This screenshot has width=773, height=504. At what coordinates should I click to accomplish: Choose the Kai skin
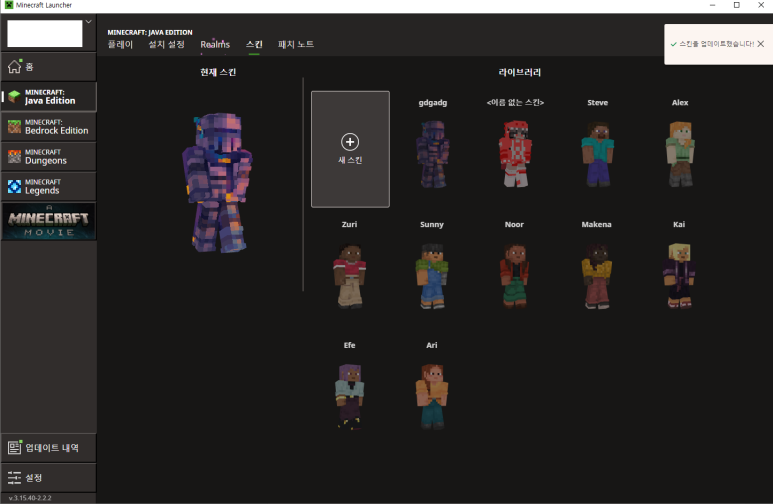679,276
